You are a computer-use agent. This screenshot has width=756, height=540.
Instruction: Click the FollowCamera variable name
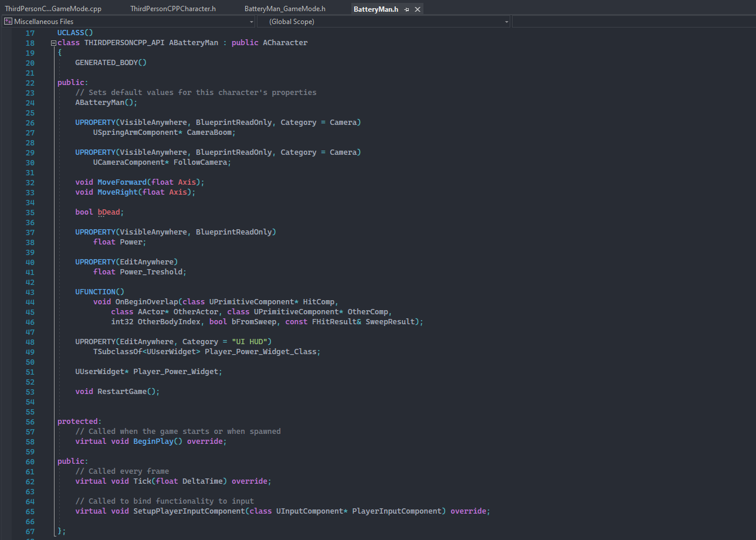(200, 162)
